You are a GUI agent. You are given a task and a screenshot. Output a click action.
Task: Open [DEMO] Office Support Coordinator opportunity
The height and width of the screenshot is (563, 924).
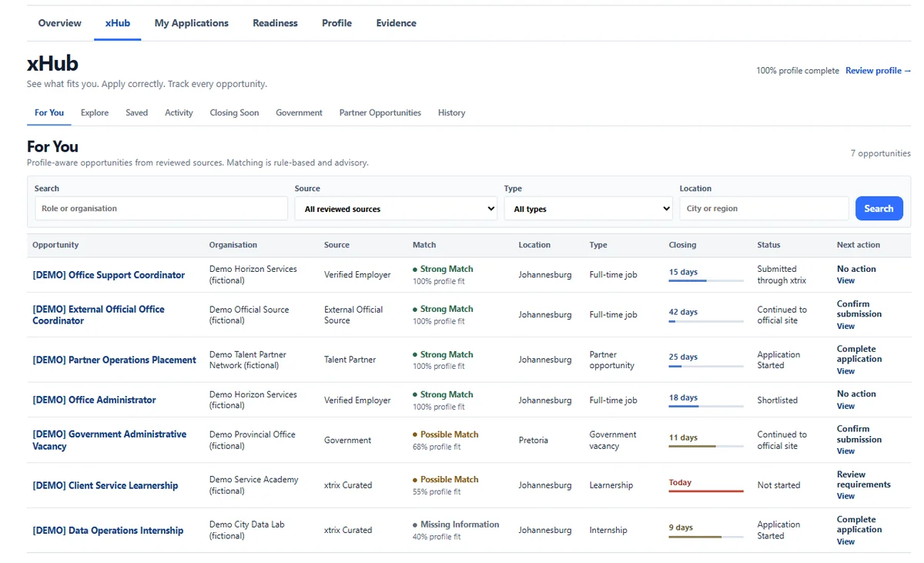coord(109,275)
